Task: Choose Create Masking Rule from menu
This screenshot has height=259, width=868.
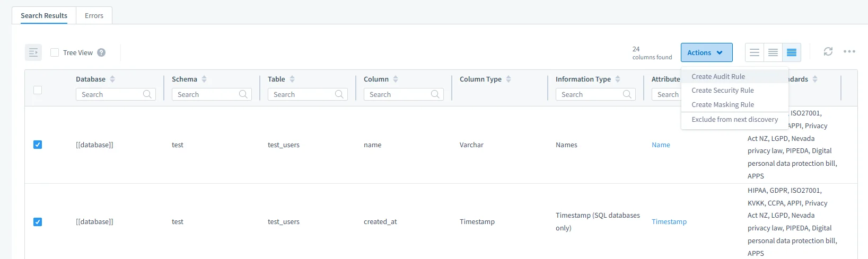Action: click(x=722, y=105)
